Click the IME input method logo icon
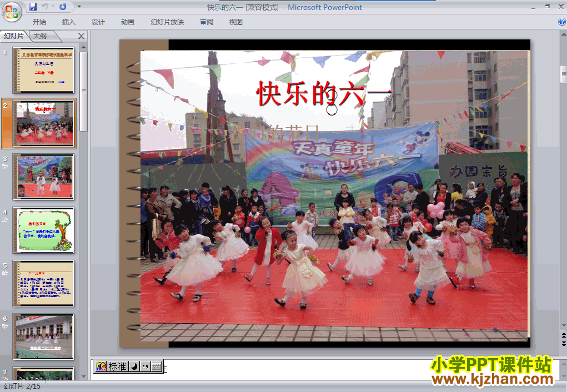Viewport: 567px width, 392px height. [x=101, y=366]
